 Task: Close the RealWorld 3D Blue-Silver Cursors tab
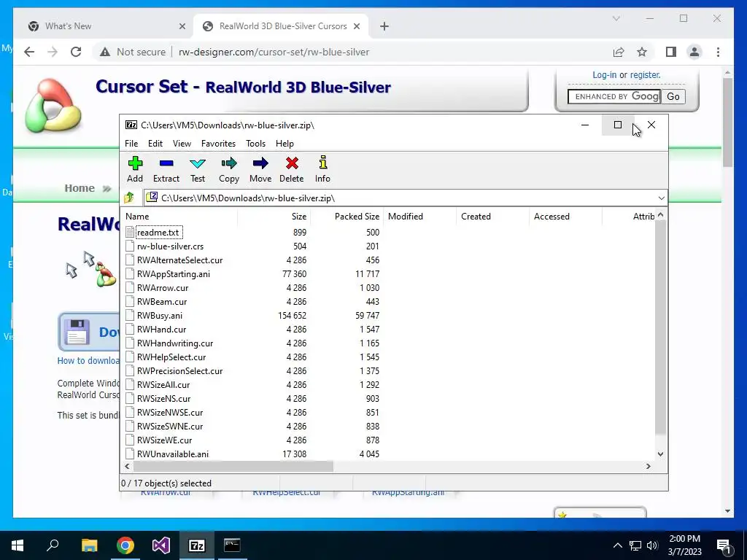(x=356, y=26)
